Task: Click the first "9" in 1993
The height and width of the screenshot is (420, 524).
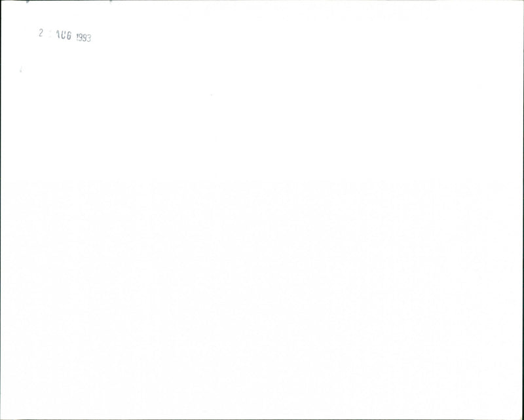Action: 81,37
